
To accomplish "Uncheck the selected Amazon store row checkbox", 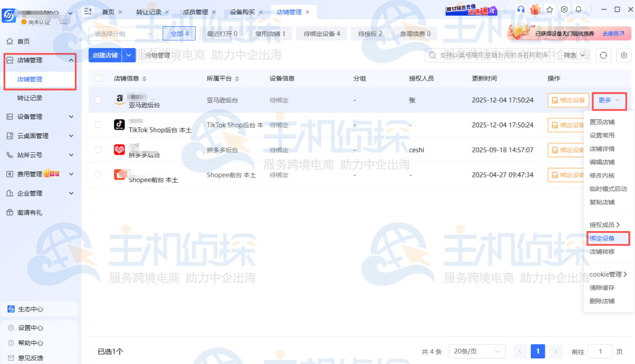I will tap(98, 100).
